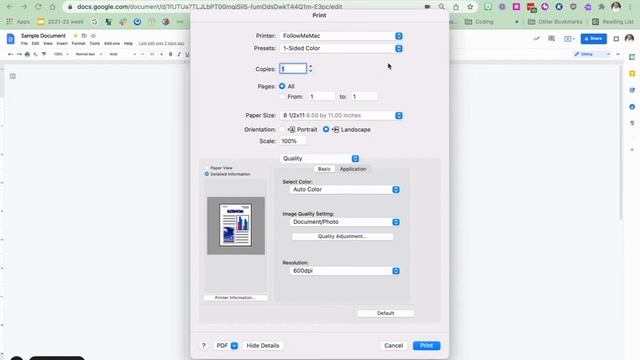640x360 pixels.
Task: Choose Landscape orientation
Action: [x=326, y=129]
